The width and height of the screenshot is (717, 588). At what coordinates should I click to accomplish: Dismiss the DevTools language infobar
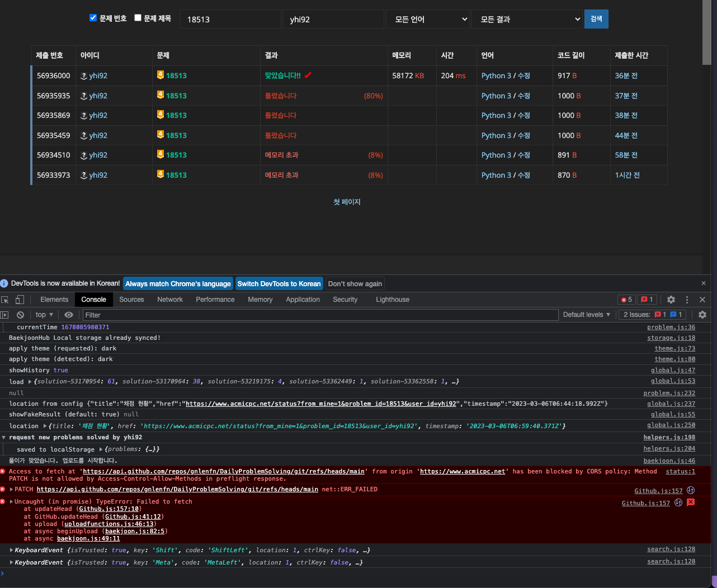click(x=704, y=283)
